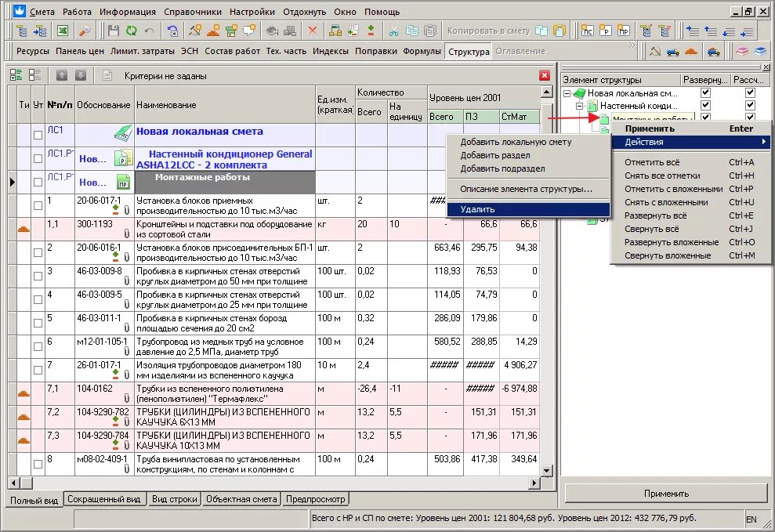Viewport: 775px width, 532px height.
Task: Click the pink books icon
Action: point(742,52)
